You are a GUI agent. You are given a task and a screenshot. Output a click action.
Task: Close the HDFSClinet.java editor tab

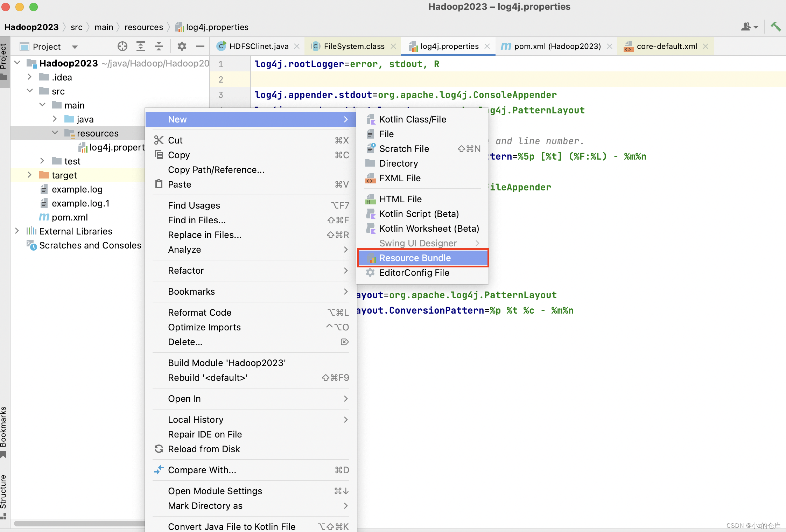297,46
